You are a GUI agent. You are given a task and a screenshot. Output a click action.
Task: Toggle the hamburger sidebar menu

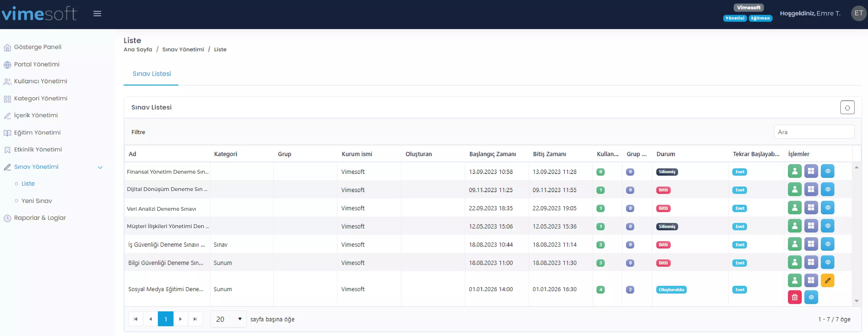[97, 14]
